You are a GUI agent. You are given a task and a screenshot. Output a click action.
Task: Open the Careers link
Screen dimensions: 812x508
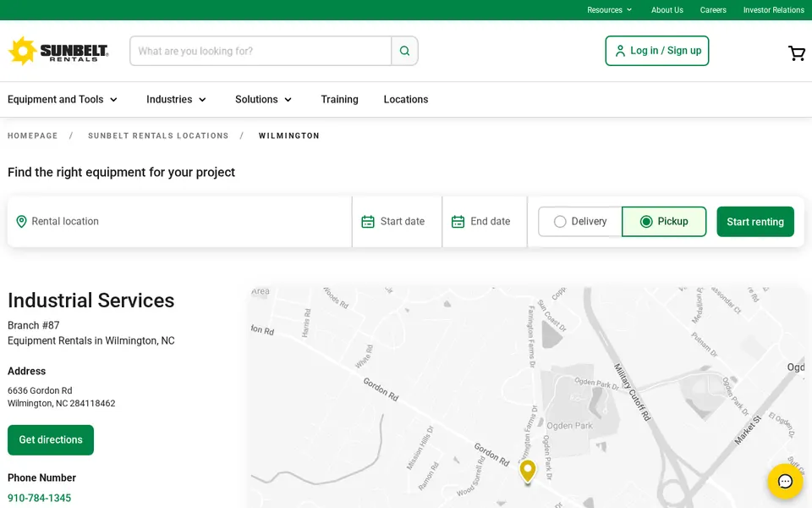[713, 10]
